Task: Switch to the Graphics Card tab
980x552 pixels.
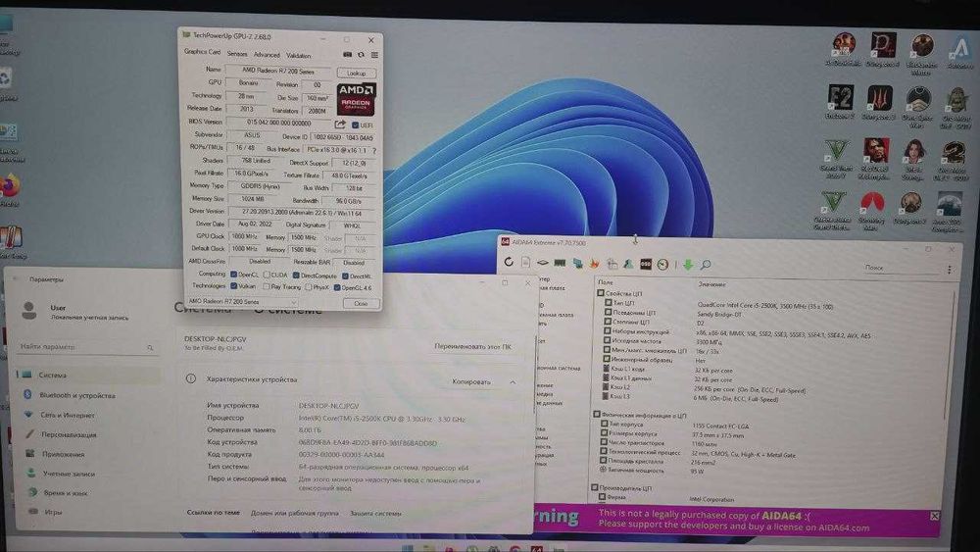Action: point(202,52)
